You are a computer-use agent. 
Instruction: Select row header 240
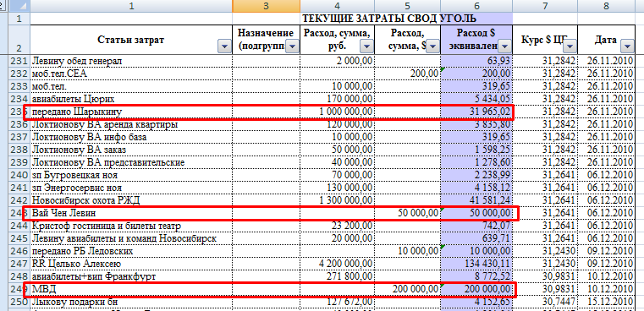[x=19, y=175]
